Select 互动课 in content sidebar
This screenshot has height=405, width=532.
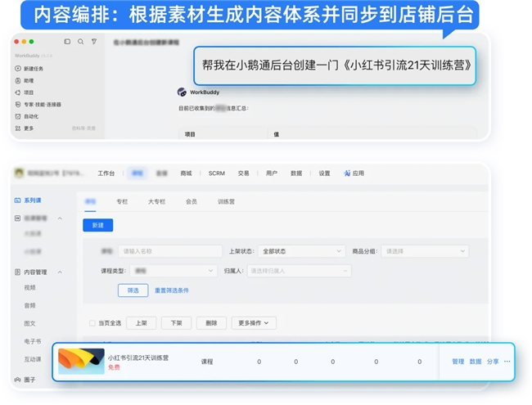tap(33, 359)
